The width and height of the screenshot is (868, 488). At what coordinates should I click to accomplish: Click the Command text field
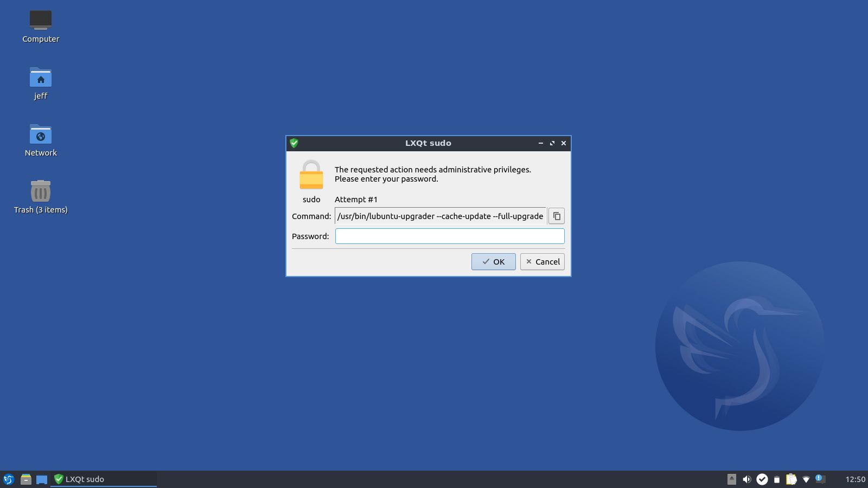tap(441, 216)
